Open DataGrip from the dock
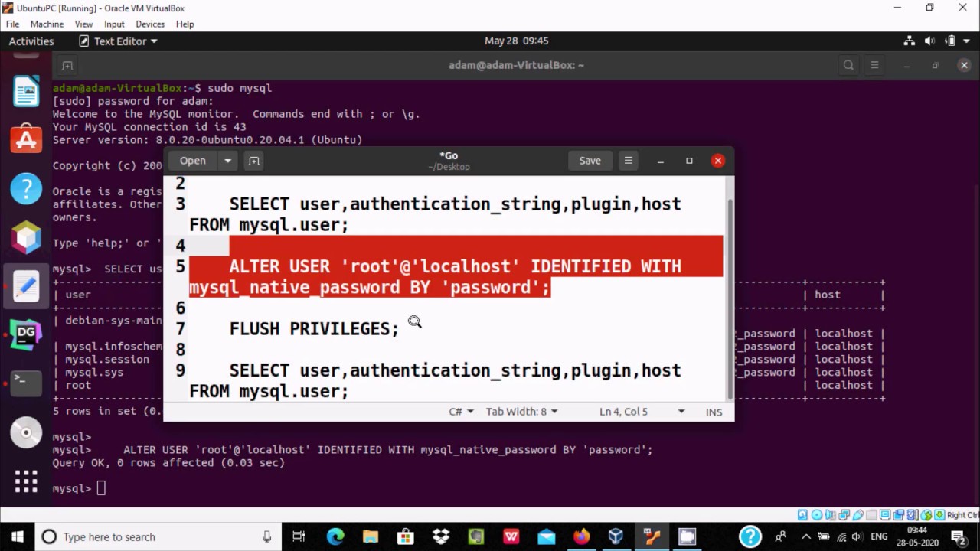This screenshot has height=551, width=980. coord(26,334)
